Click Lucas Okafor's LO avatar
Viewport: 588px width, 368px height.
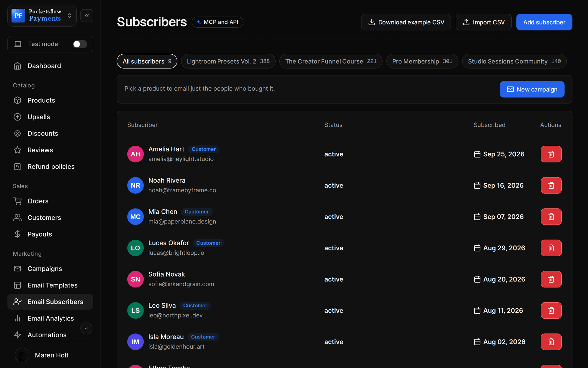136,248
